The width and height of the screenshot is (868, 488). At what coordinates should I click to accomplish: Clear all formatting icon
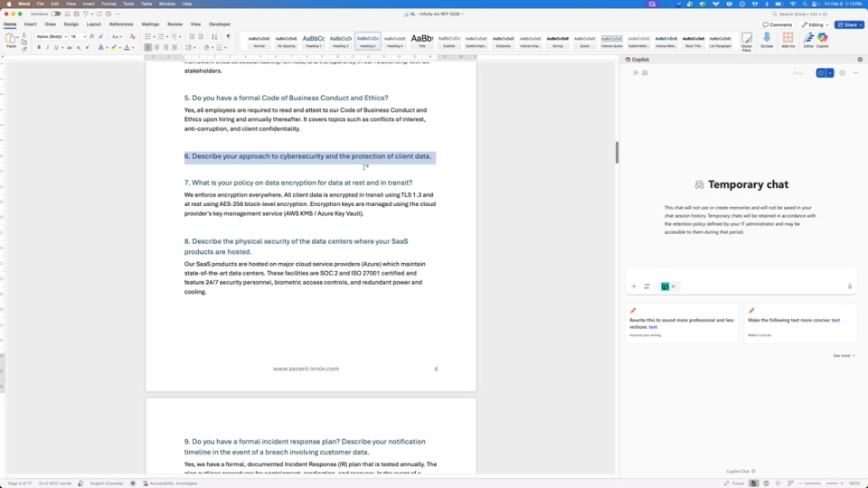[x=132, y=36]
